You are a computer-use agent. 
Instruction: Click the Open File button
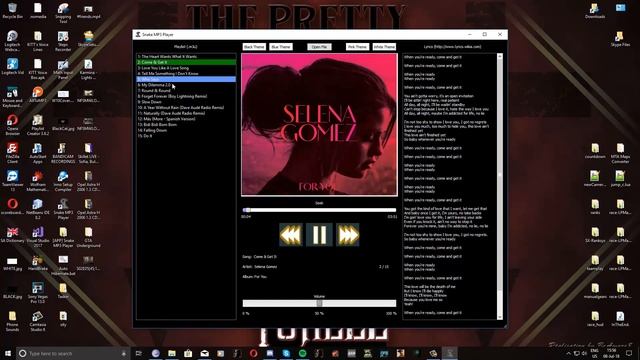319,47
